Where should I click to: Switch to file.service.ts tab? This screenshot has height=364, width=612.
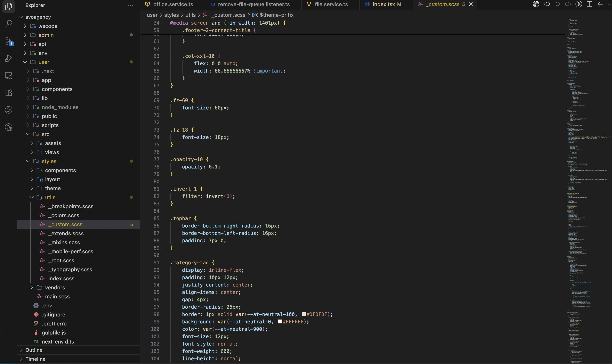(330, 5)
